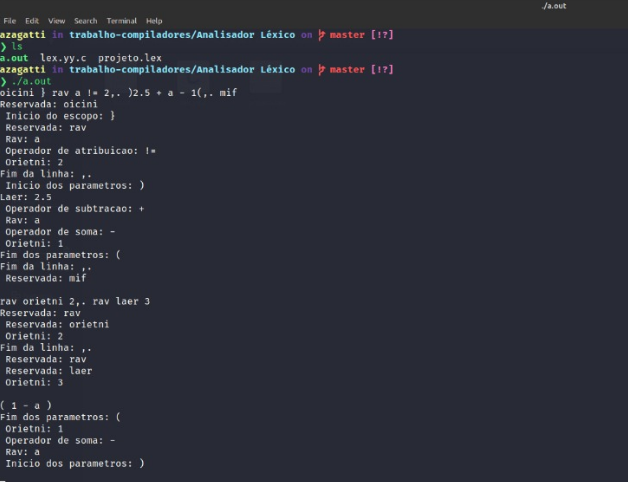Click input line starting with 'oicini }'

(x=119, y=93)
